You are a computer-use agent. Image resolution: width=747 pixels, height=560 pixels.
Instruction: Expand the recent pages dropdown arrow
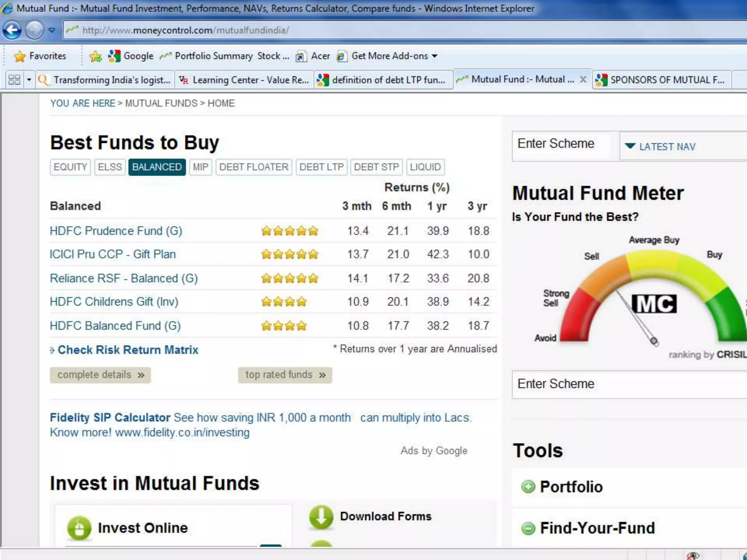click(52, 30)
